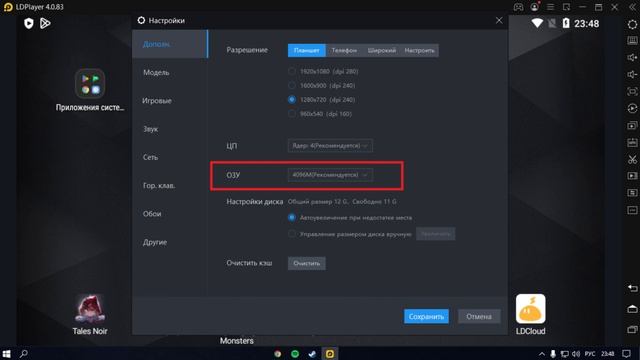Click the Сохранить button
Screen dimensions: 640x360
pyautogui.click(x=426, y=316)
